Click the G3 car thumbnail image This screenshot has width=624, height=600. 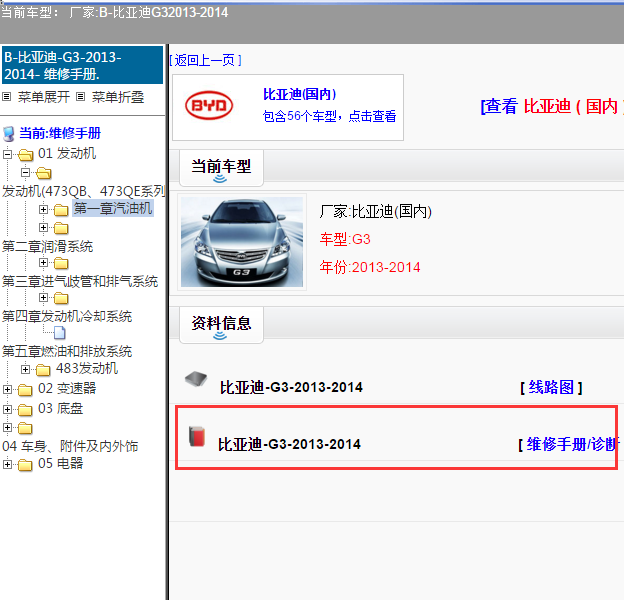click(242, 242)
